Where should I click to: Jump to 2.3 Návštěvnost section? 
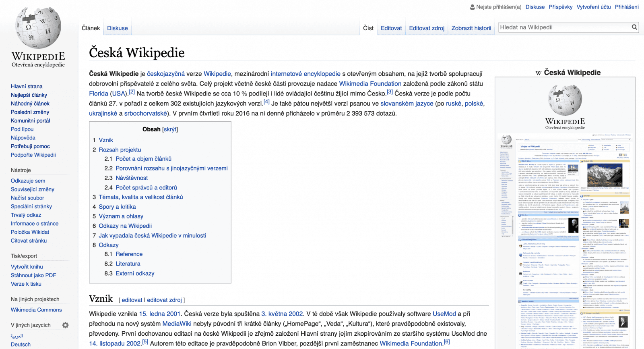click(132, 178)
